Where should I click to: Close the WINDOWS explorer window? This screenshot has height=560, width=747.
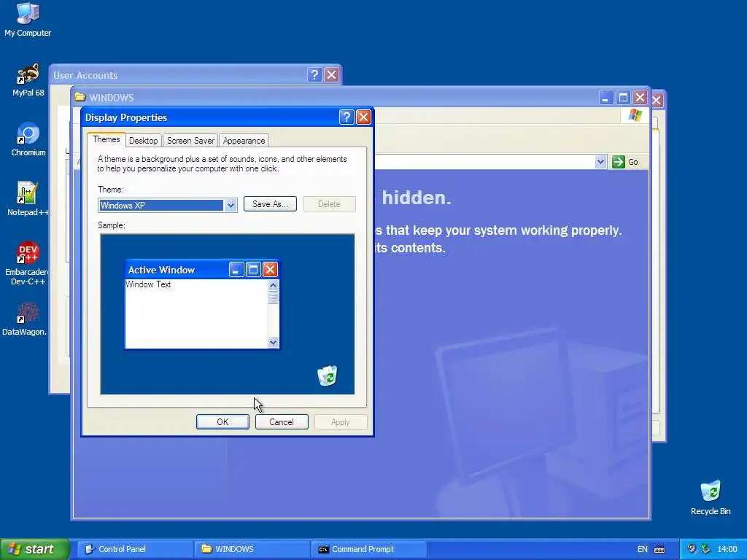coord(640,98)
